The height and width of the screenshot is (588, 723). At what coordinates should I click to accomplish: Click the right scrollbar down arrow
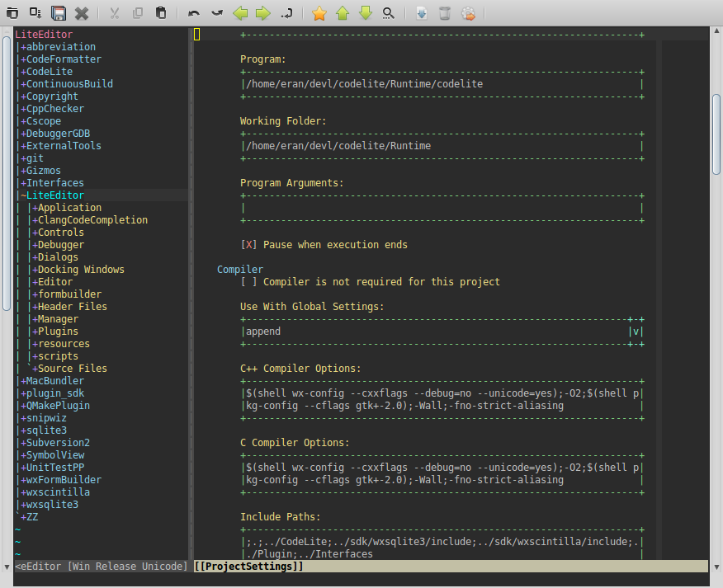716,567
